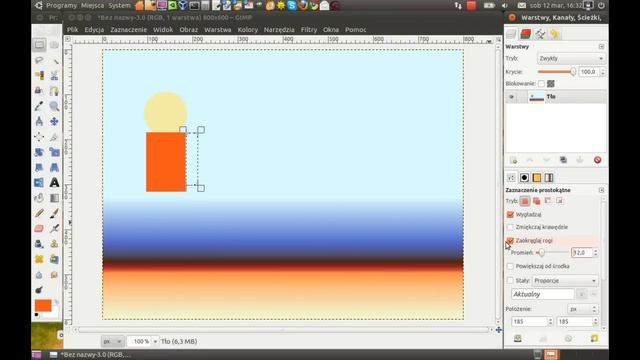Screen dimensions: 640x360
Task: Select the Ellipse Select tool
Action: [54, 44]
